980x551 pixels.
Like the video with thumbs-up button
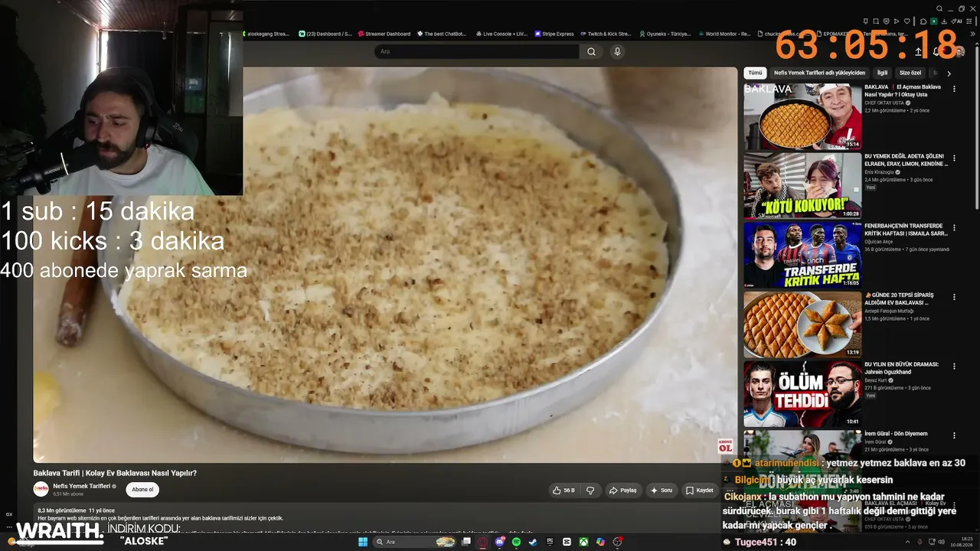[563, 491]
